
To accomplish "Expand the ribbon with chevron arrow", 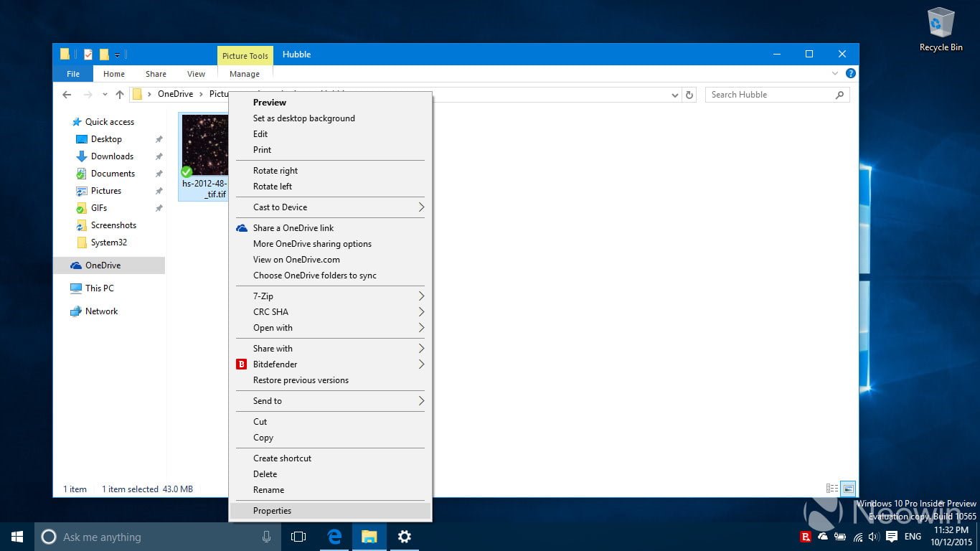I will pyautogui.click(x=834, y=73).
